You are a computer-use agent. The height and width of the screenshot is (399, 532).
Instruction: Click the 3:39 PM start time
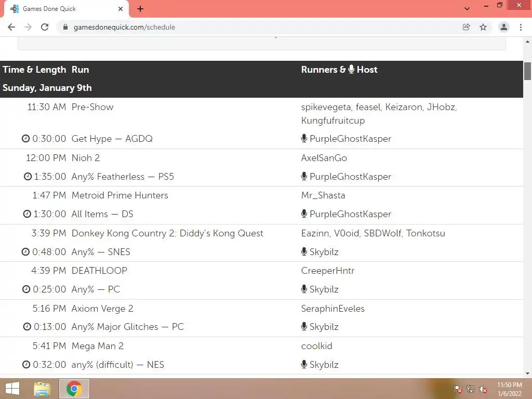(x=48, y=233)
